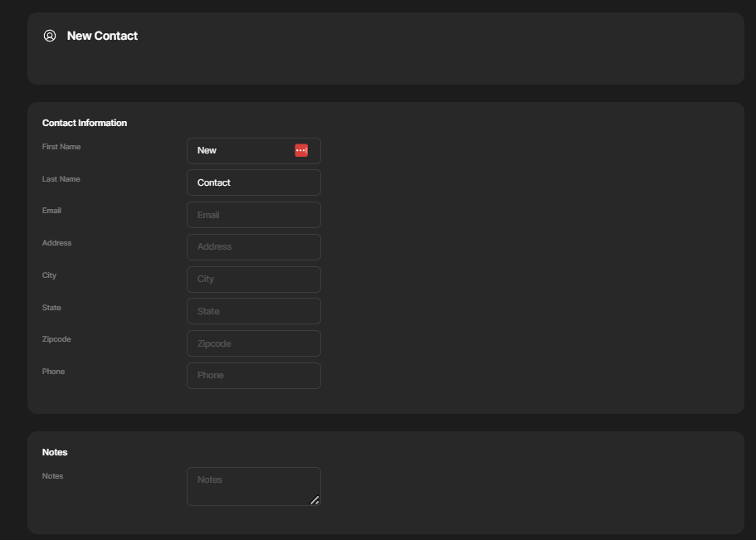Click into the Zipcode input field

[x=254, y=343]
